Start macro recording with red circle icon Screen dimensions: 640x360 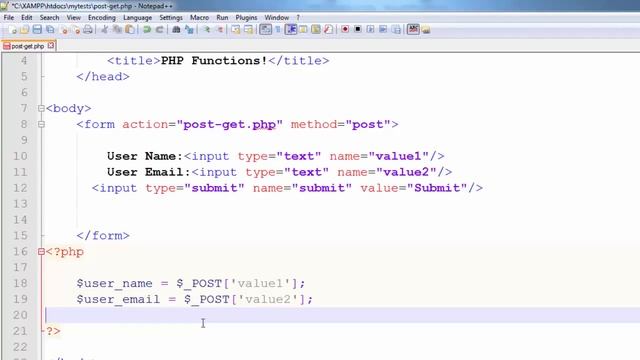tap(345, 29)
